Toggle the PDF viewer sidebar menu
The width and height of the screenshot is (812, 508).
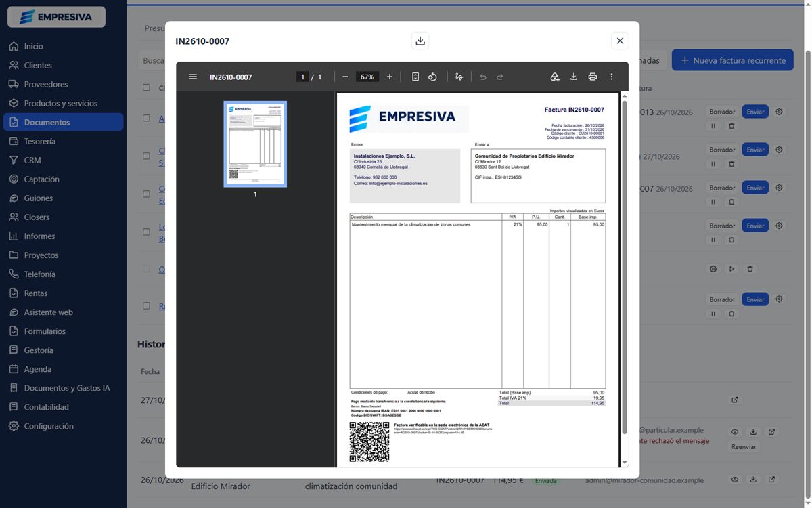(193, 77)
